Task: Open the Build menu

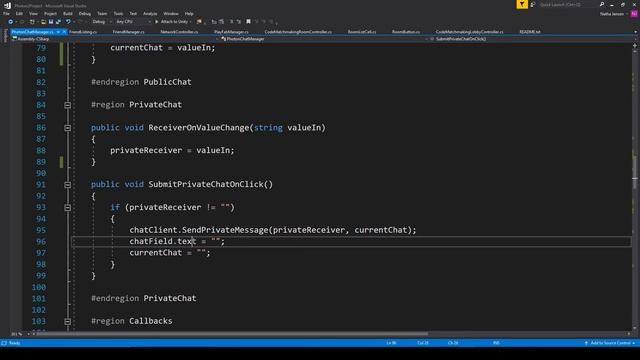Action: tap(68, 13)
